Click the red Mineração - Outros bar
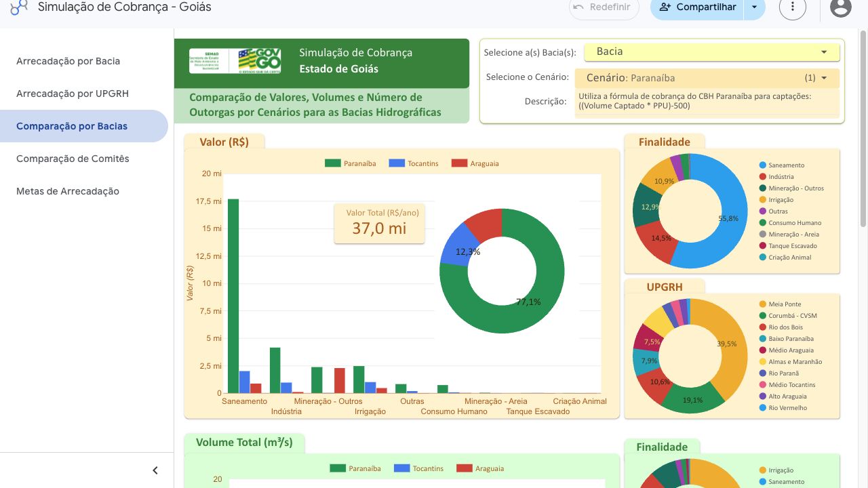This screenshot has height=488, width=868. point(340,380)
